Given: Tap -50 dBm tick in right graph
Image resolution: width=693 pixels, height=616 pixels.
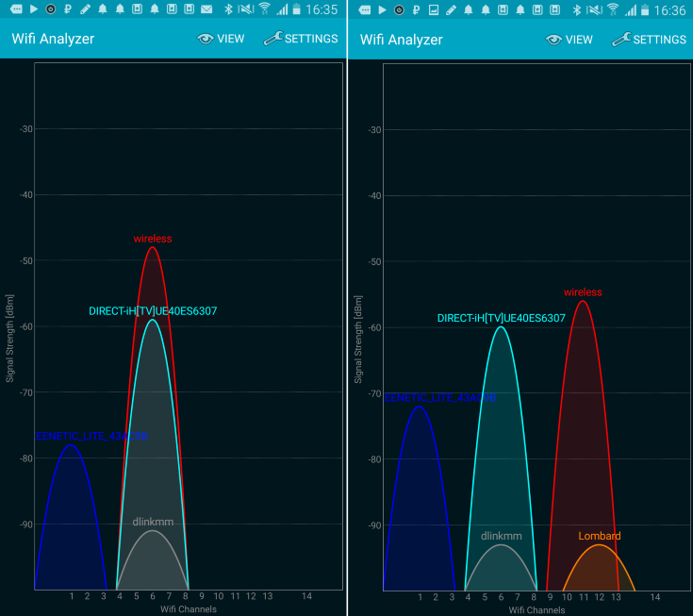Looking at the screenshot, I should (x=374, y=262).
